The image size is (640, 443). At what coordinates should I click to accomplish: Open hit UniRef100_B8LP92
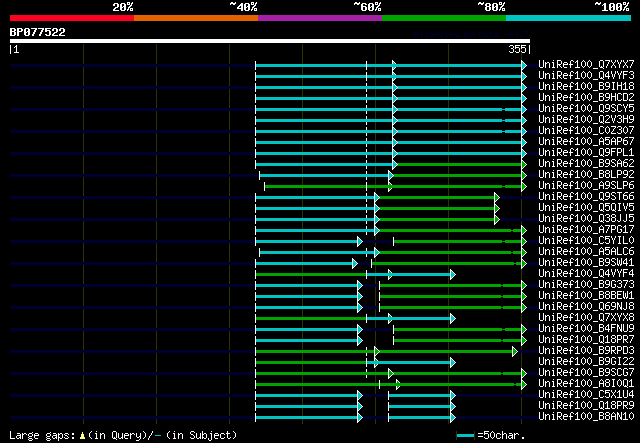click(586, 175)
